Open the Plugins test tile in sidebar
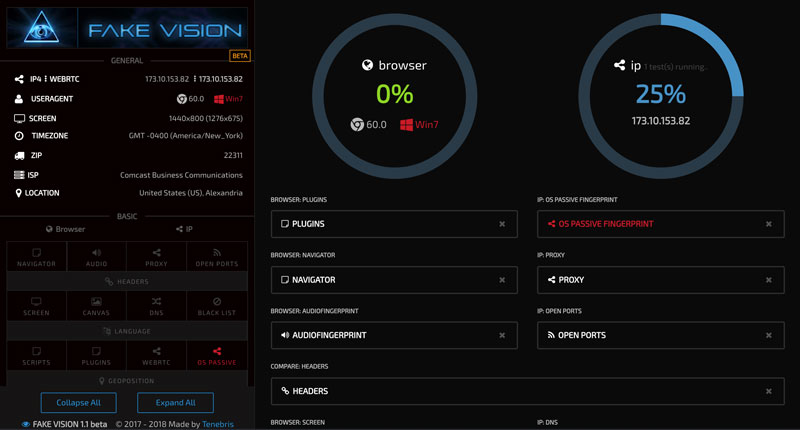This screenshot has height=430, width=800. (96, 356)
